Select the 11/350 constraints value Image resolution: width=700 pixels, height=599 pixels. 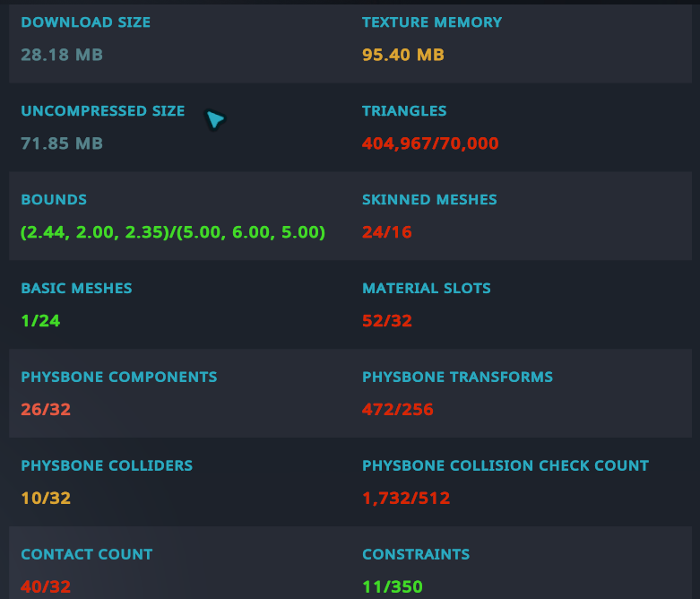click(393, 587)
